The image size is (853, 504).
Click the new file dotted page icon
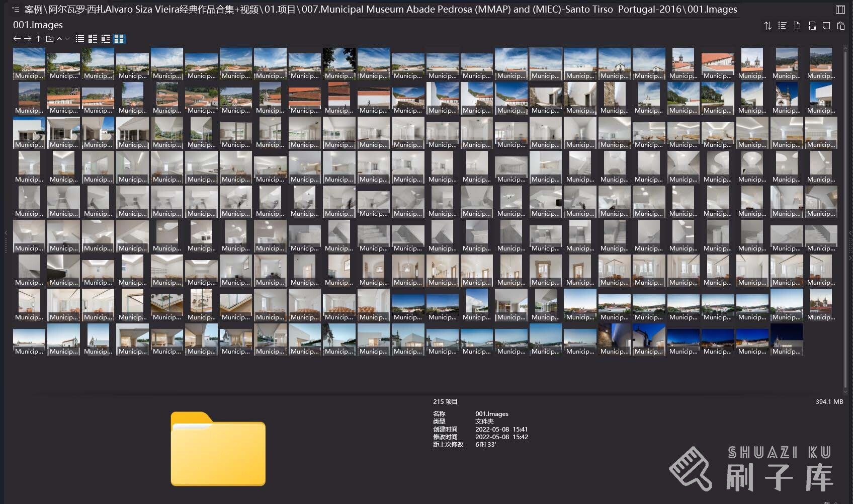coord(797,26)
